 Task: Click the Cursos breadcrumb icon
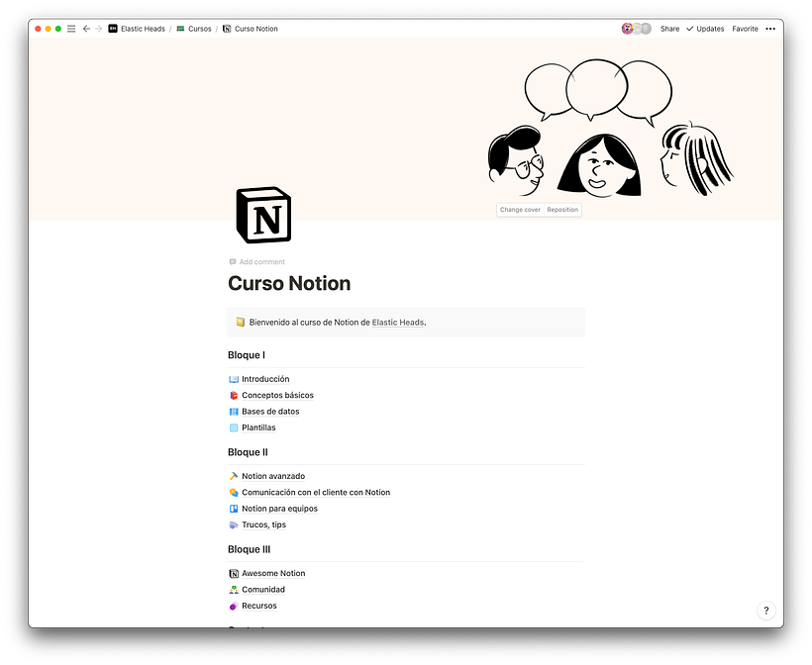[x=180, y=29]
